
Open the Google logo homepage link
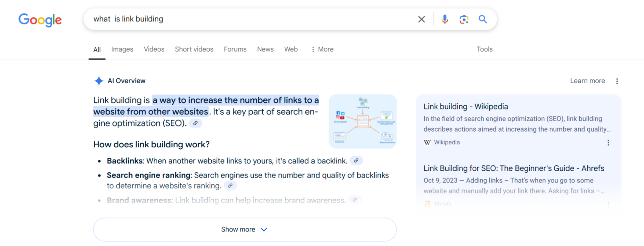pos(40,20)
